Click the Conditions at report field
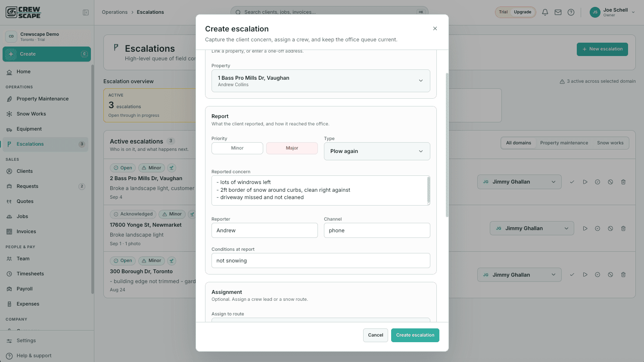Screen dimensions: 644x362 point(321,261)
